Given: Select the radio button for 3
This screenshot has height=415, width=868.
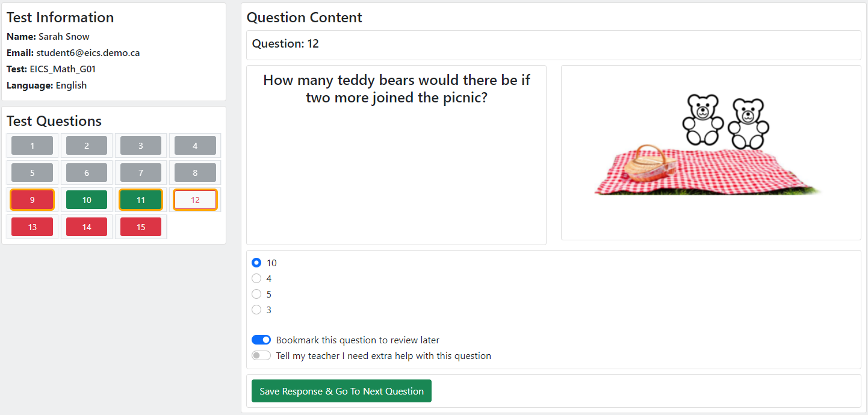Looking at the screenshot, I should 256,310.
